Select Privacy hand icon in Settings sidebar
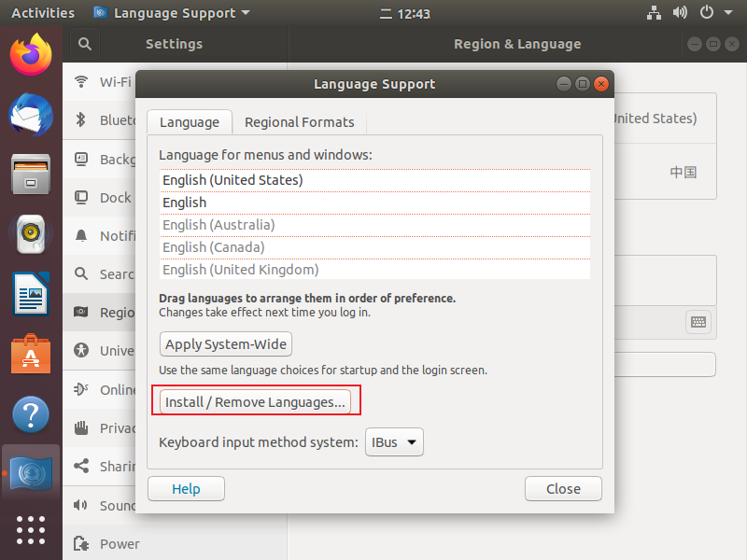The height and width of the screenshot is (560, 747). pyautogui.click(x=81, y=427)
